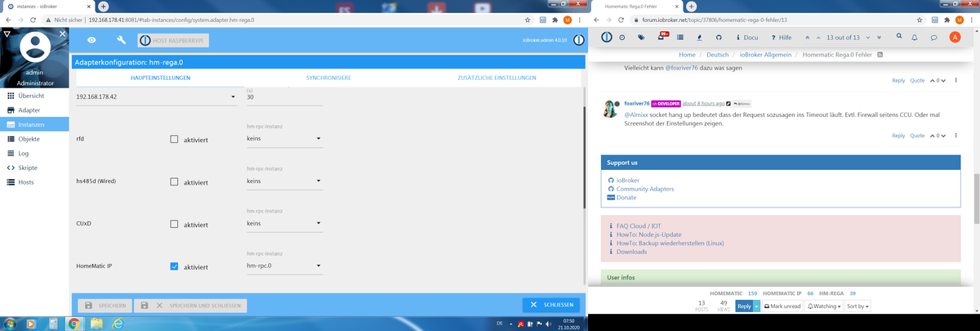Open the forum GitHub icon
The width and height of the screenshot is (980, 331).
719,37
